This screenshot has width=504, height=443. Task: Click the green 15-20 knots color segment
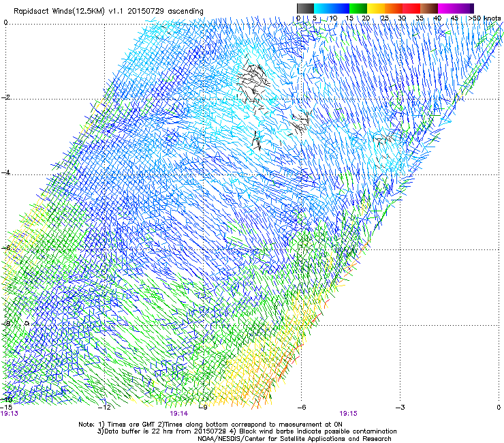click(x=358, y=8)
